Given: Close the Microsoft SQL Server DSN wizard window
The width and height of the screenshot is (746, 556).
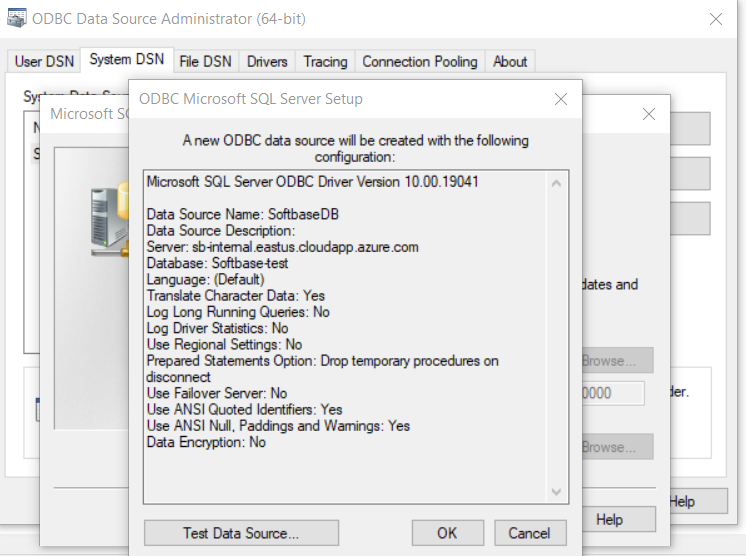Looking at the screenshot, I should pos(648,114).
